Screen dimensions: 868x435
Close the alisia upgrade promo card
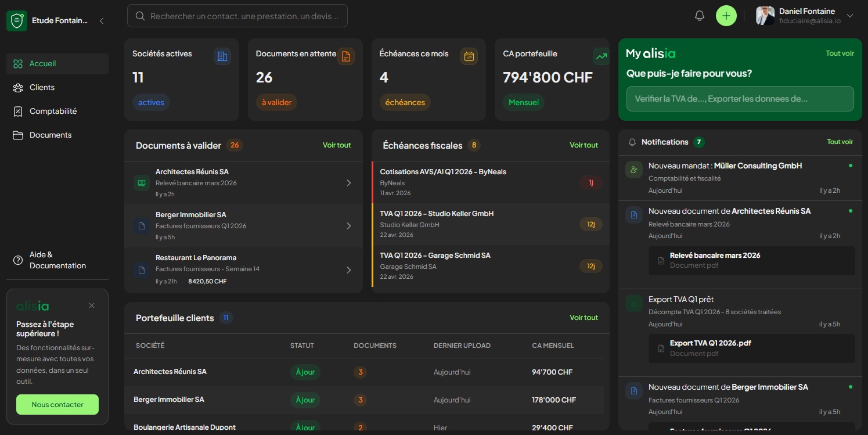(x=92, y=305)
